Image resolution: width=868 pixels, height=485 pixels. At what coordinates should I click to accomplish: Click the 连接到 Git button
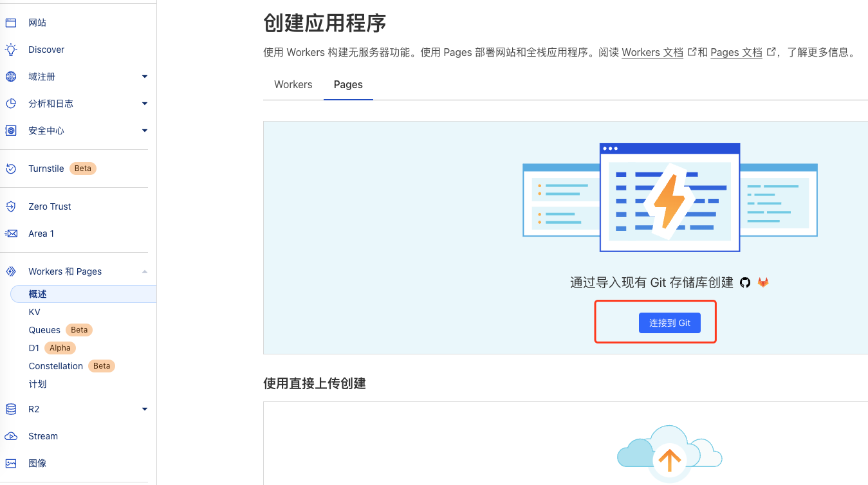pyautogui.click(x=669, y=323)
